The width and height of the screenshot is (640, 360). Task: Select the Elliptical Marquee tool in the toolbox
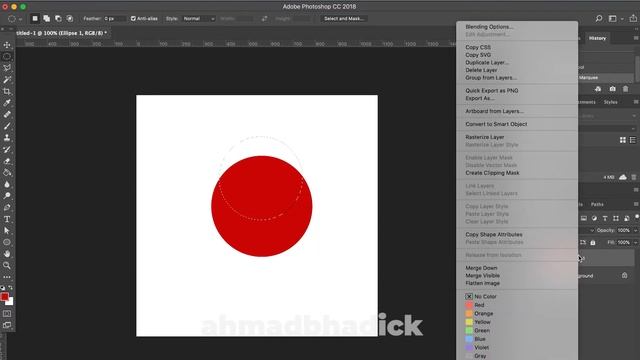tap(7, 56)
